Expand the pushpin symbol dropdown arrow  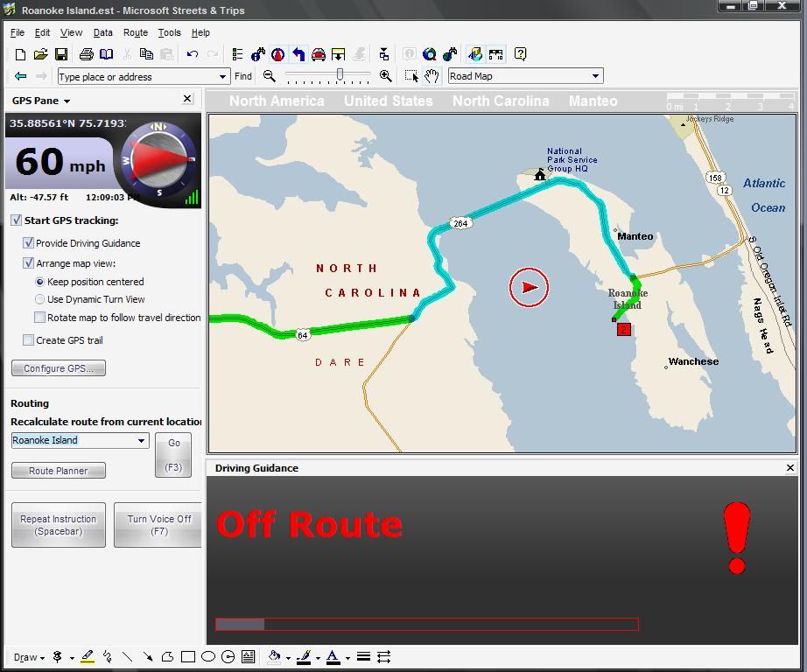tap(72, 658)
